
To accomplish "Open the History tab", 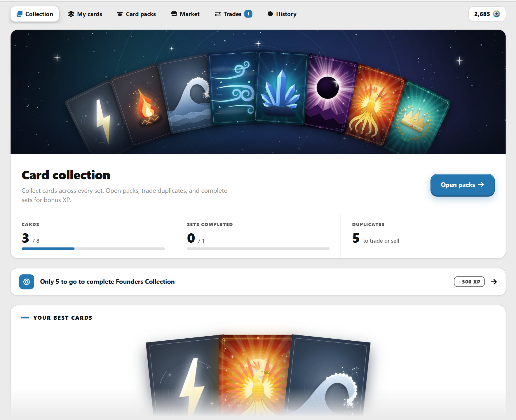I will click(x=282, y=14).
